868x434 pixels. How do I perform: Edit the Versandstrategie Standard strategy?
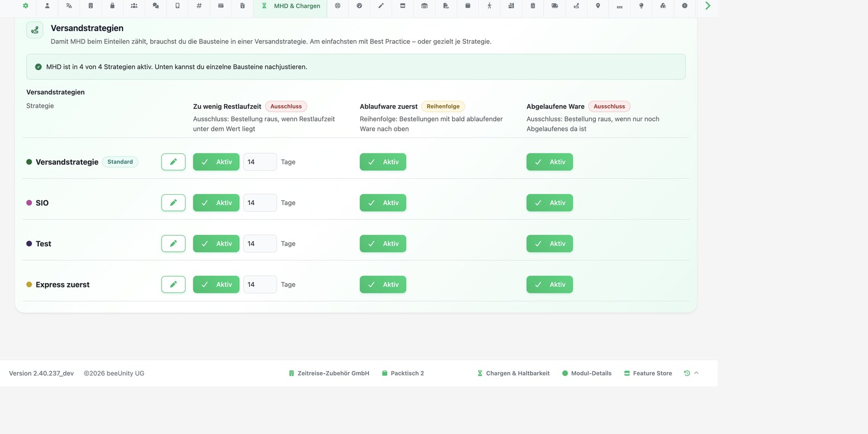[174, 162]
